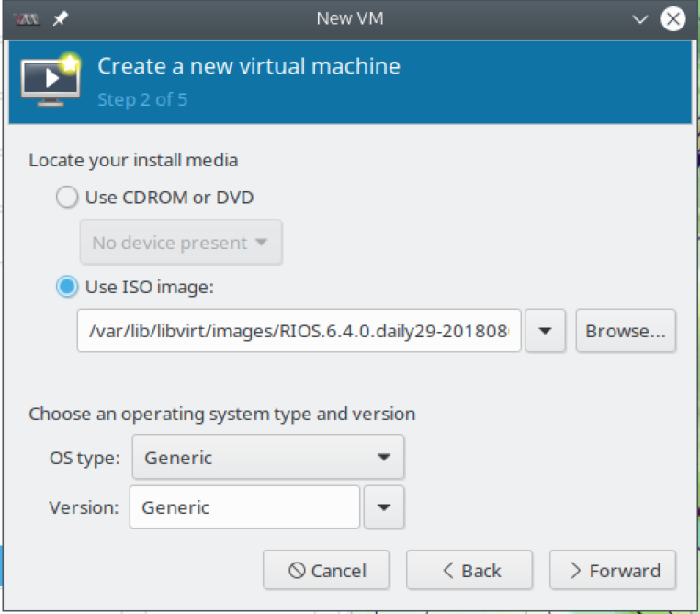700x614 pixels.
Task: Go Back to the previous wizard step
Action: click(x=469, y=570)
